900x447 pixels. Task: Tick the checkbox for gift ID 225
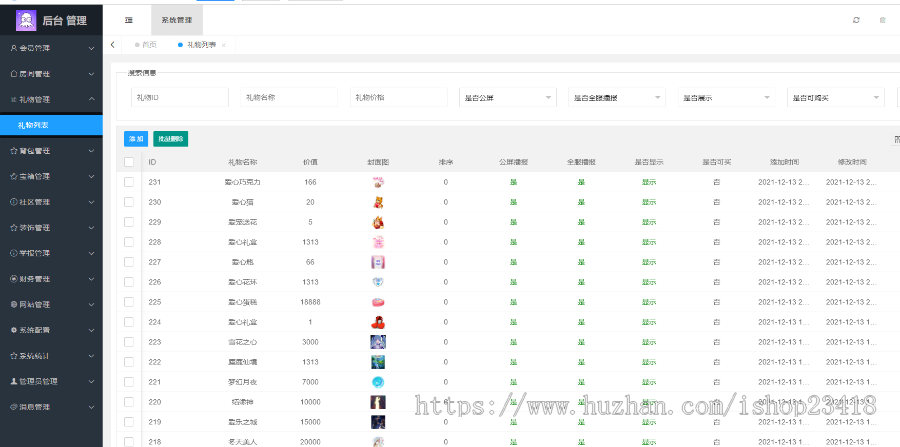coord(129,302)
